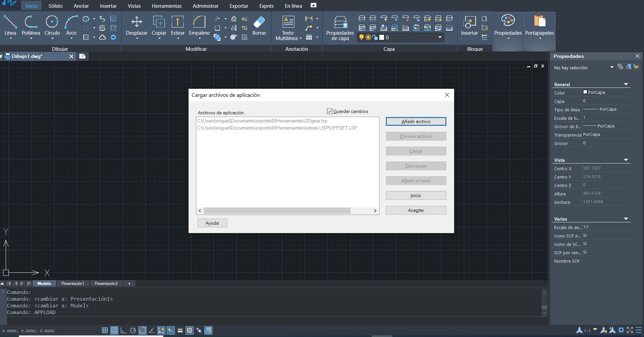Toggle layer lock padlock icon
This screenshot has height=337, width=644.
pyautogui.click(x=375, y=37)
